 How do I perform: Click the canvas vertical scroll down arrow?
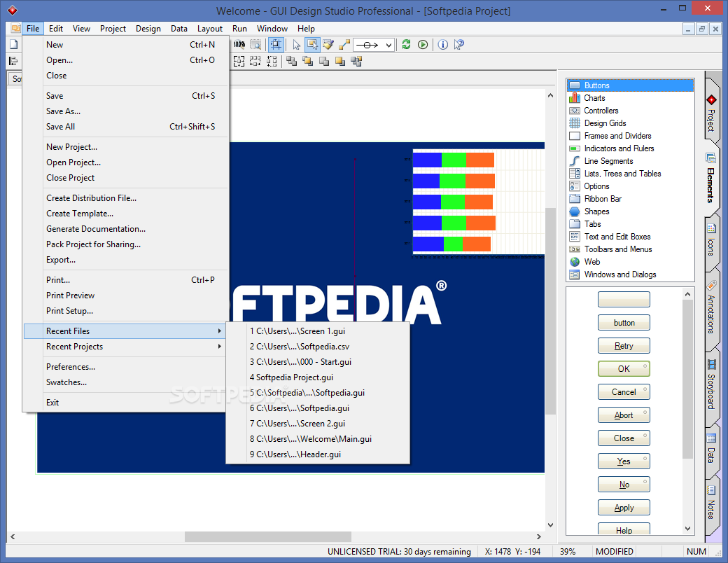(550, 525)
